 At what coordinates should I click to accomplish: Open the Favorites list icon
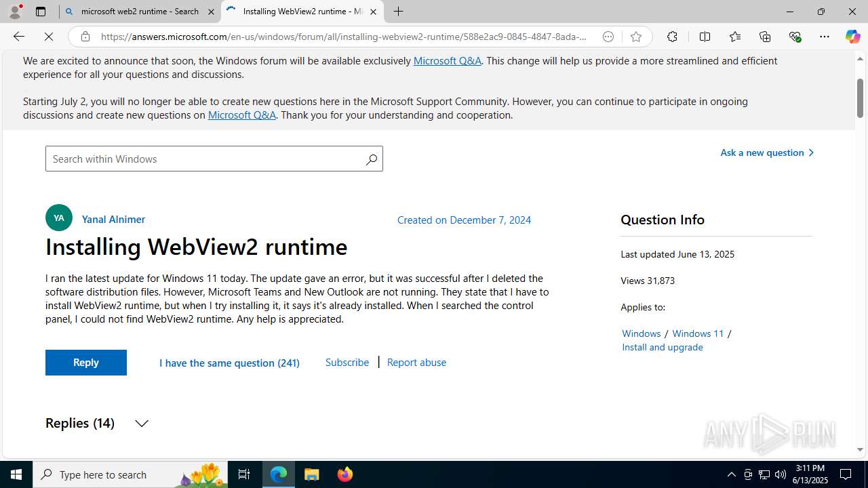pyautogui.click(x=734, y=37)
